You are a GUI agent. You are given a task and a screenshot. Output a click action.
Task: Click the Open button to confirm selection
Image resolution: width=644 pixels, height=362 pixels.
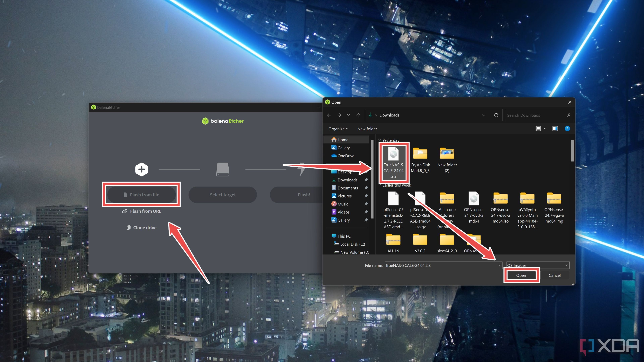(521, 275)
